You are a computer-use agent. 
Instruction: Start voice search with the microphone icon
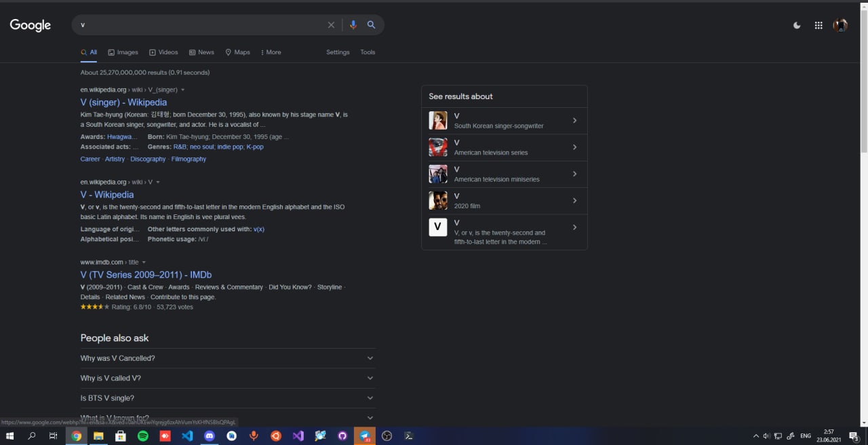[x=353, y=25]
